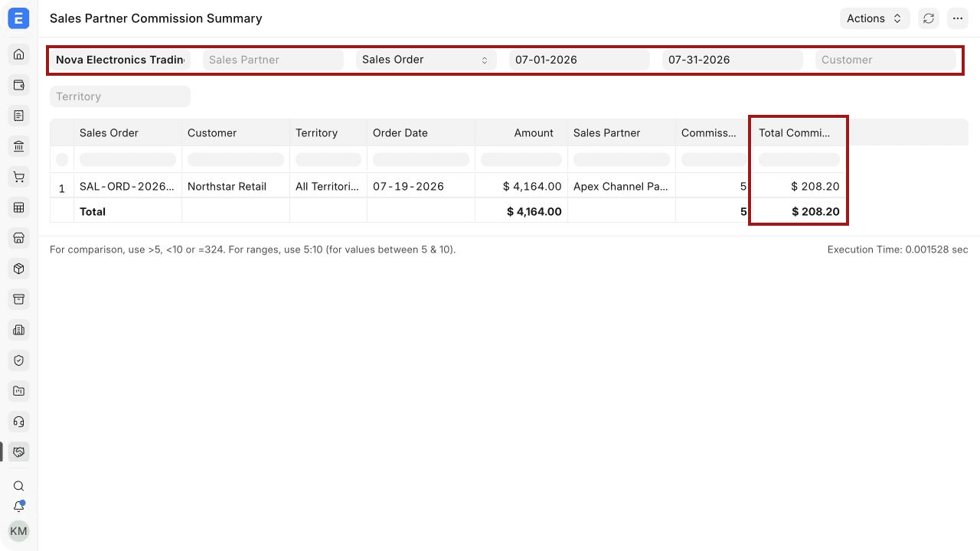The height and width of the screenshot is (551, 980).
Task: Refresh the report with reload icon
Action: 929,18
